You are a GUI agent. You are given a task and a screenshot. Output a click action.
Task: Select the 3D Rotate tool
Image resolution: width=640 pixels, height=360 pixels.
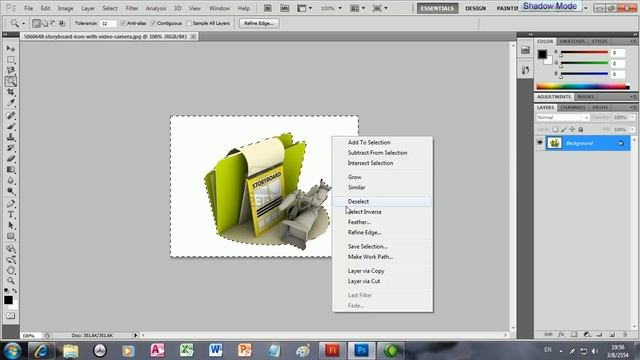[11, 249]
